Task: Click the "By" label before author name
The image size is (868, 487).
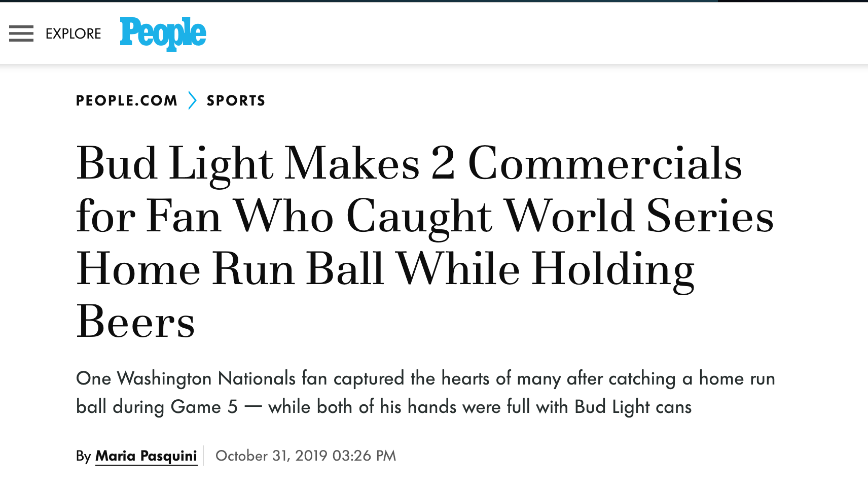Action: click(83, 456)
